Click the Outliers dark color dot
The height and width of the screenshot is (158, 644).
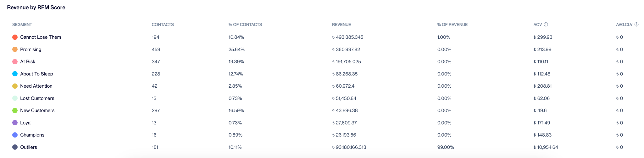(15, 147)
